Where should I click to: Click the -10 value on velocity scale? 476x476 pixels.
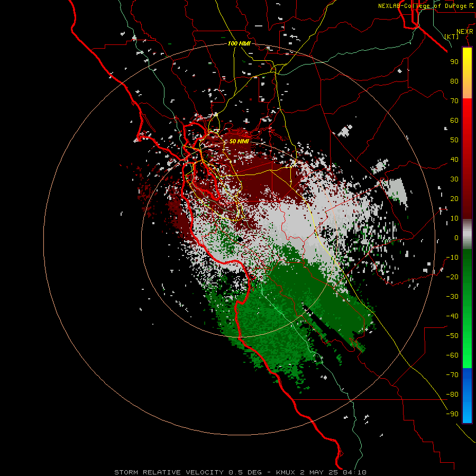[x=452, y=258]
